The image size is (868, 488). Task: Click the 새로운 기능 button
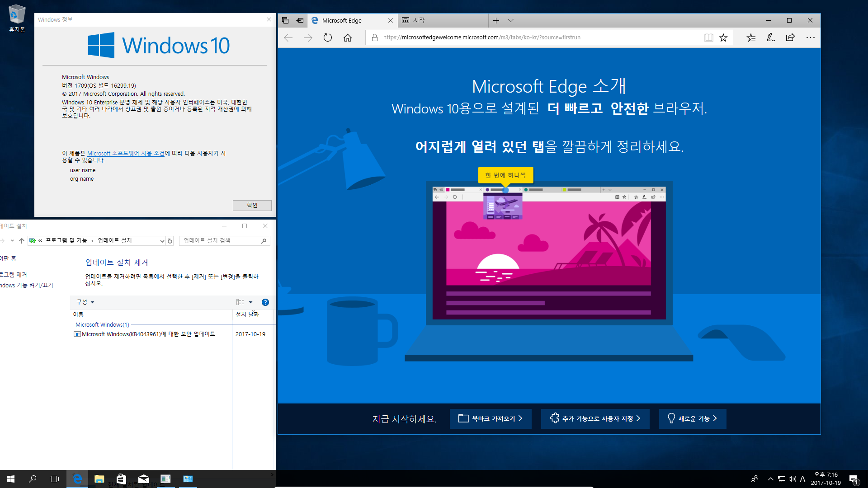(693, 419)
